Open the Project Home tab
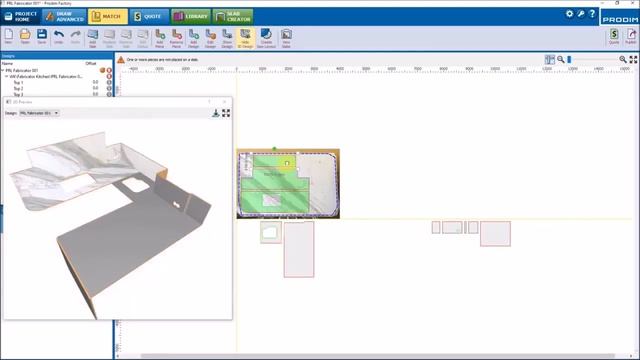 [x=20, y=16]
